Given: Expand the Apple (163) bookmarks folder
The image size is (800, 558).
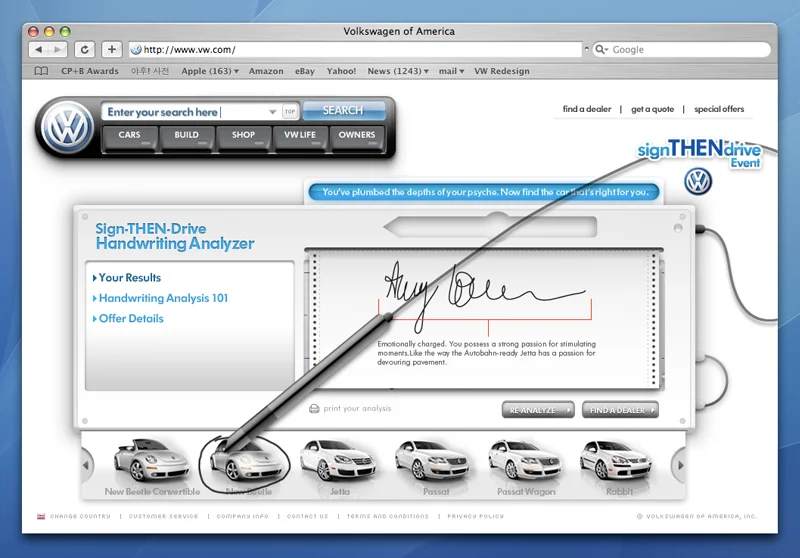Looking at the screenshot, I should [x=210, y=71].
